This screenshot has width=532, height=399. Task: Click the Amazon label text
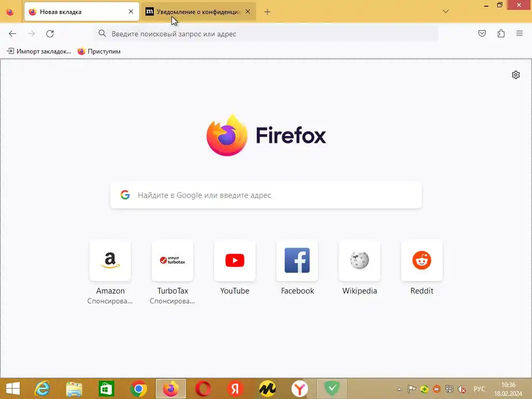[110, 291]
